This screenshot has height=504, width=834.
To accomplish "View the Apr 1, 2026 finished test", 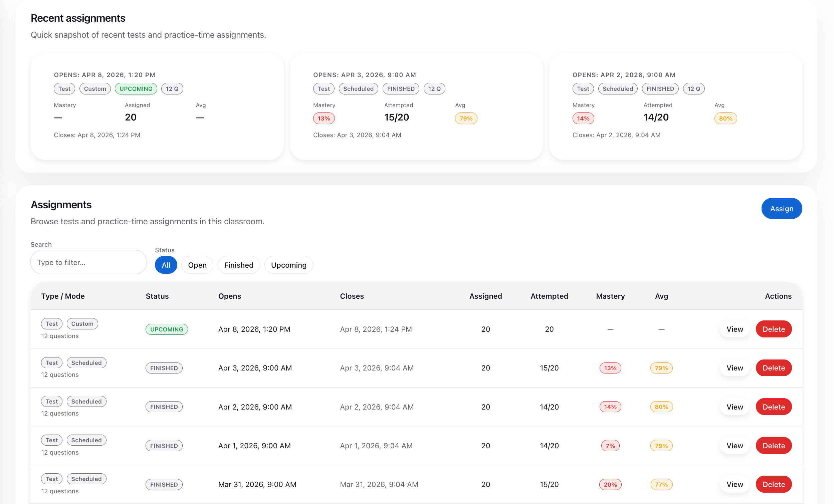I will coord(735,446).
